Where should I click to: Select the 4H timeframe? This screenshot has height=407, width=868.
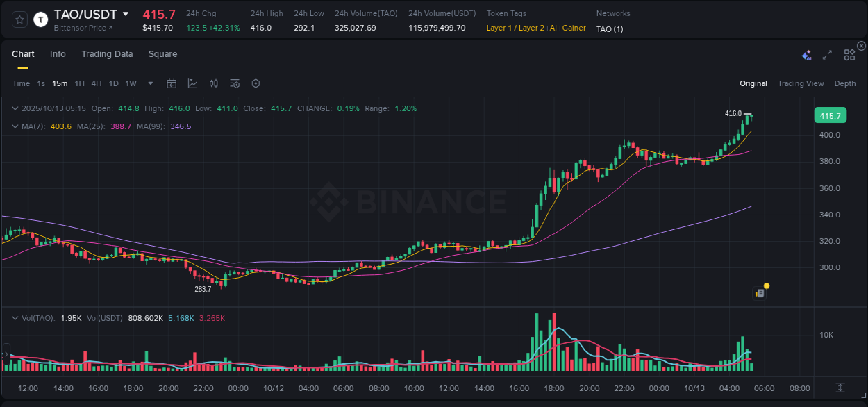[x=97, y=83]
